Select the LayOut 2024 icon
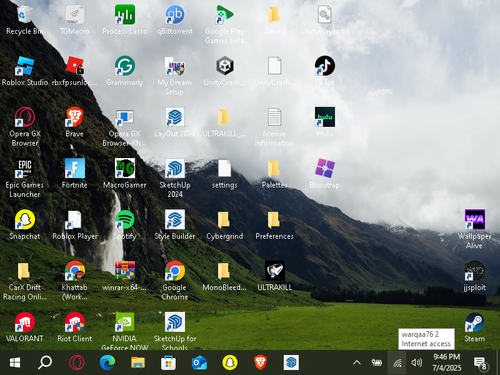The height and width of the screenshot is (375, 500). tap(175, 117)
